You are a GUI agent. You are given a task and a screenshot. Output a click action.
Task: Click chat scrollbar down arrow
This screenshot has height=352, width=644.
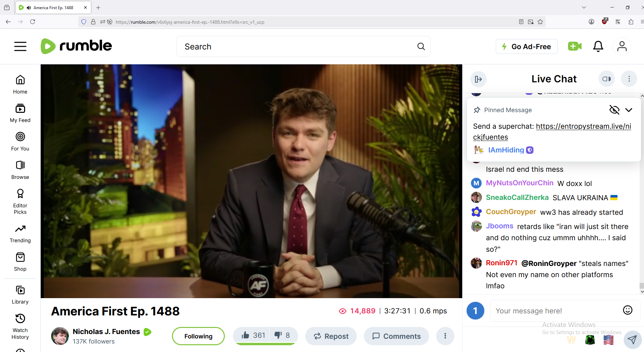pos(642,291)
